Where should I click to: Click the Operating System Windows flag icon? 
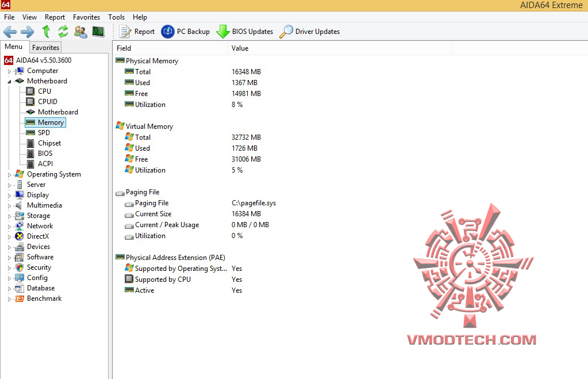tap(20, 174)
